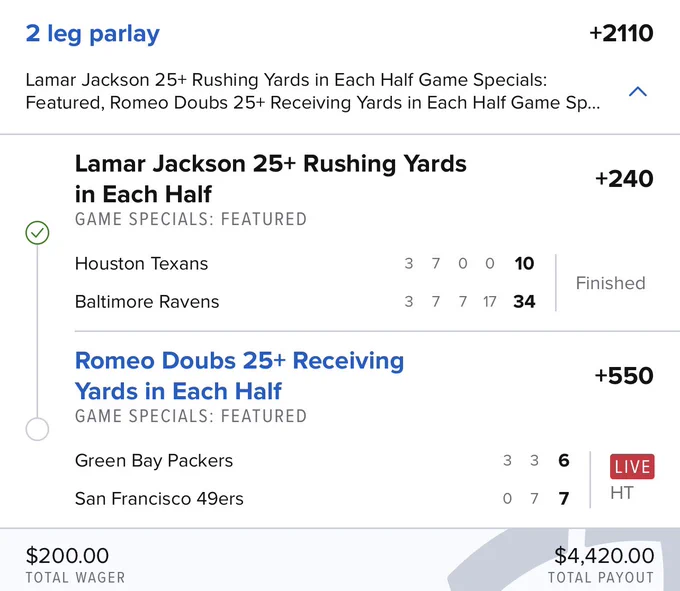Click the truncated parlay legs summary text

(x=313, y=91)
